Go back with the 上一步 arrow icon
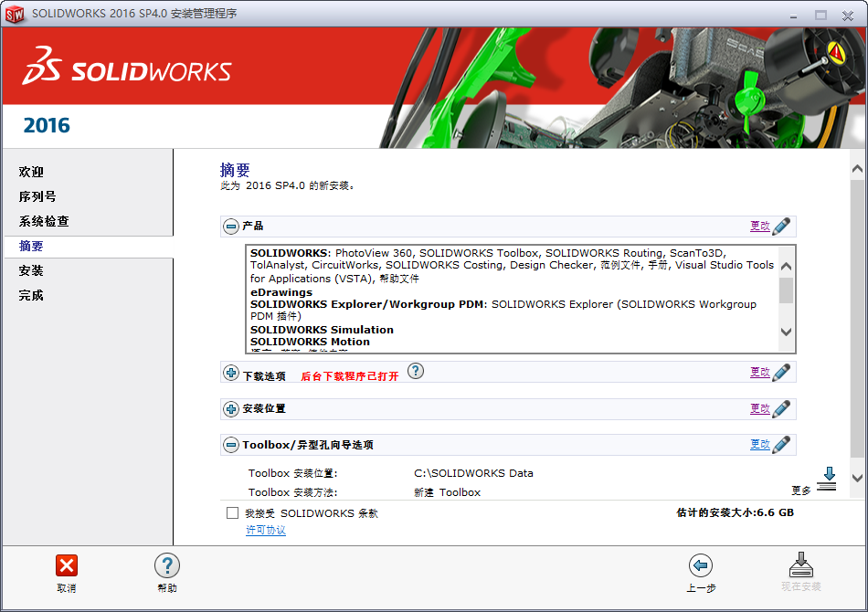Viewport: 868px width, 612px height. [700, 565]
